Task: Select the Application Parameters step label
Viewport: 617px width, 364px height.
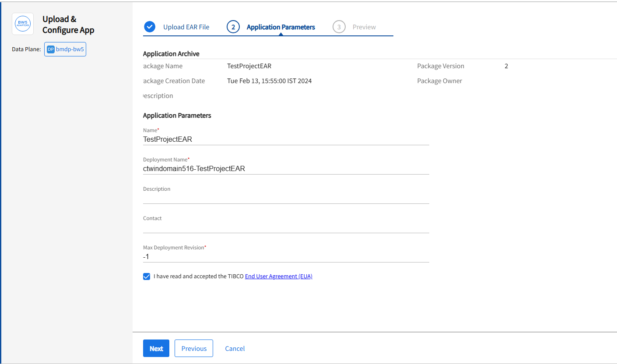Action: (x=280, y=27)
